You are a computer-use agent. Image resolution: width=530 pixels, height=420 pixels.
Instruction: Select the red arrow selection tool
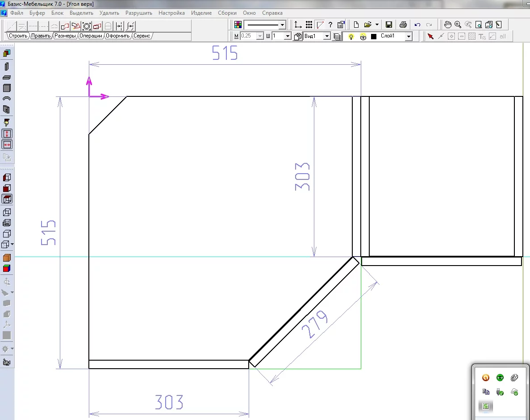coord(430,36)
